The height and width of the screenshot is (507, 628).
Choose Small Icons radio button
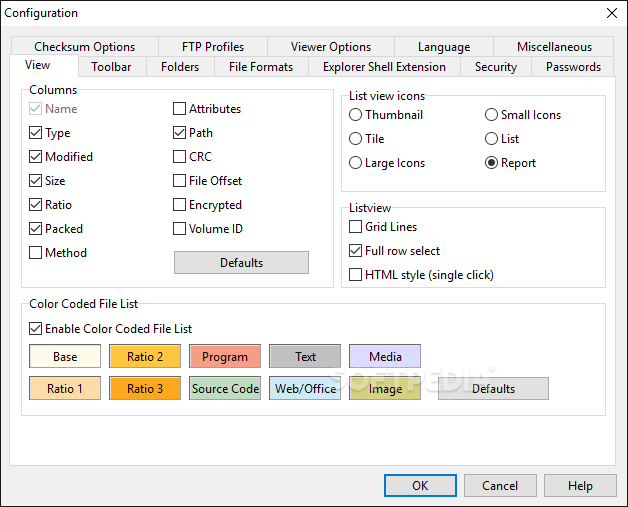tap(491, 115)
